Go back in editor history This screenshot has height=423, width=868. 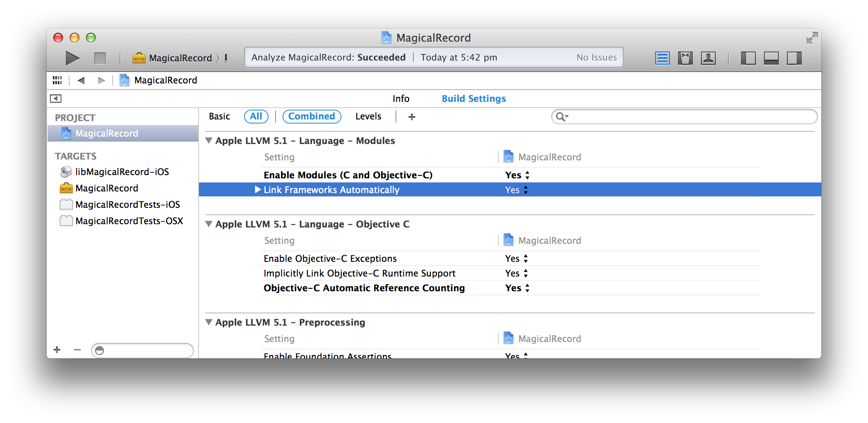[x=81, y=80]
